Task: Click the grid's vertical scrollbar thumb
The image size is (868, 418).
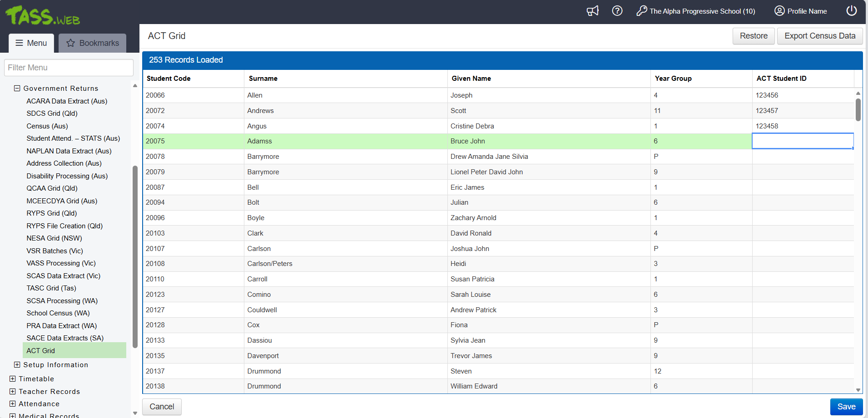Action: [x=858, y=109]
